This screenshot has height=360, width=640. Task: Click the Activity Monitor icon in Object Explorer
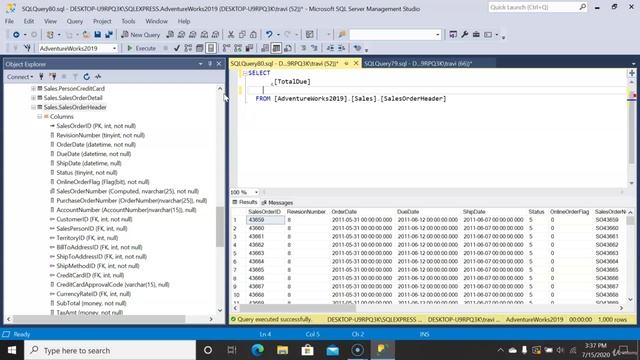tap(98, 77)
